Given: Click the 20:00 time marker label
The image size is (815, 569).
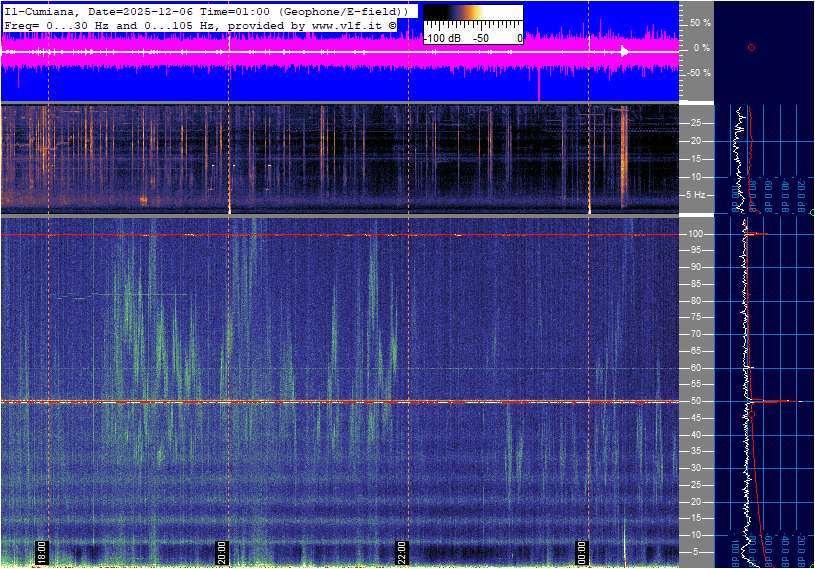Looking at the screenshot, I should pyautogui.click(x=222, y=549).
